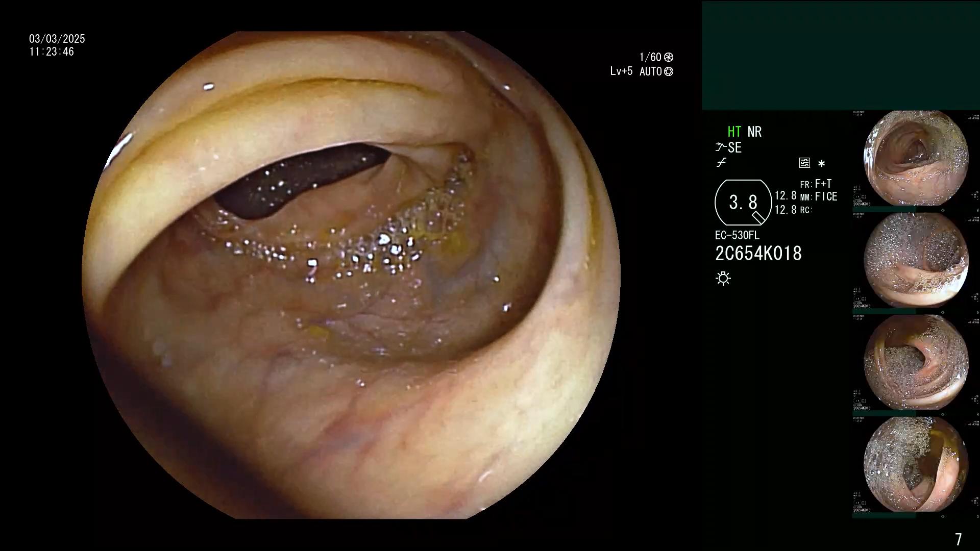Screen dimensions: 980x551
Task: Click the F+T value beside FR:
Action: 823,184
